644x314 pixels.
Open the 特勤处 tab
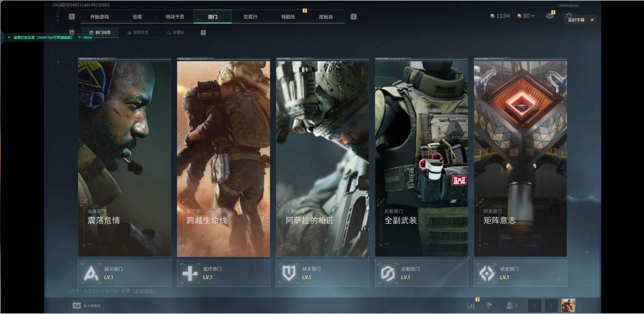tap(288, 17)
